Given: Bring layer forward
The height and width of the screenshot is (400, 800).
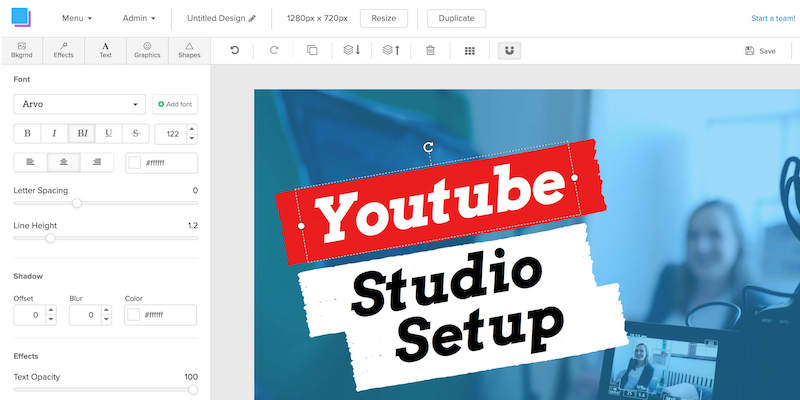Looking at the screenshot, I should coord(391,50).
